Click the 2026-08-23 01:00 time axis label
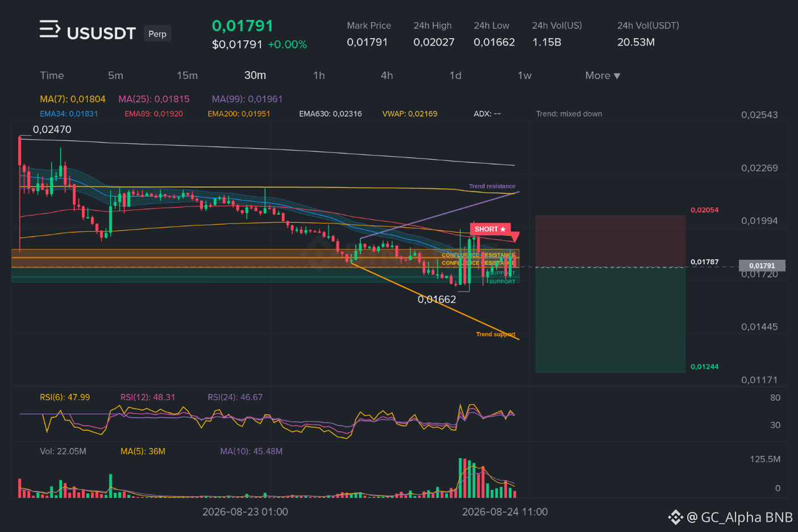798x532 pixels. click(245, 512)
